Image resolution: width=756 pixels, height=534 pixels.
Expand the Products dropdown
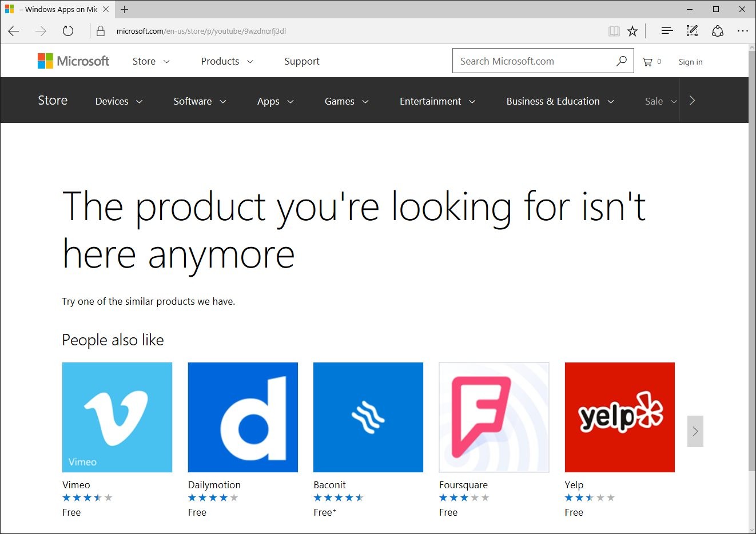click(x=227, y=61)
